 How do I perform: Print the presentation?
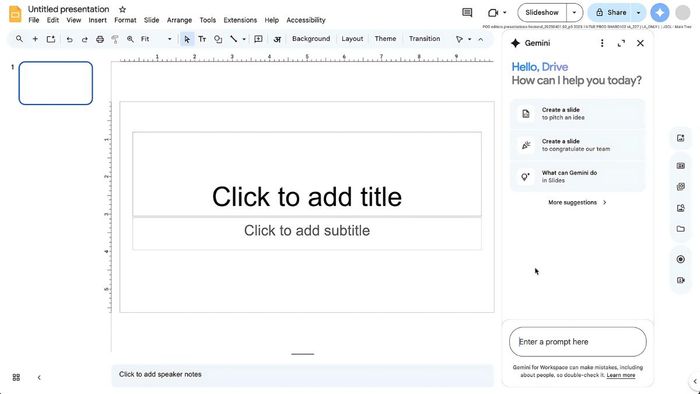coord(100,39)
